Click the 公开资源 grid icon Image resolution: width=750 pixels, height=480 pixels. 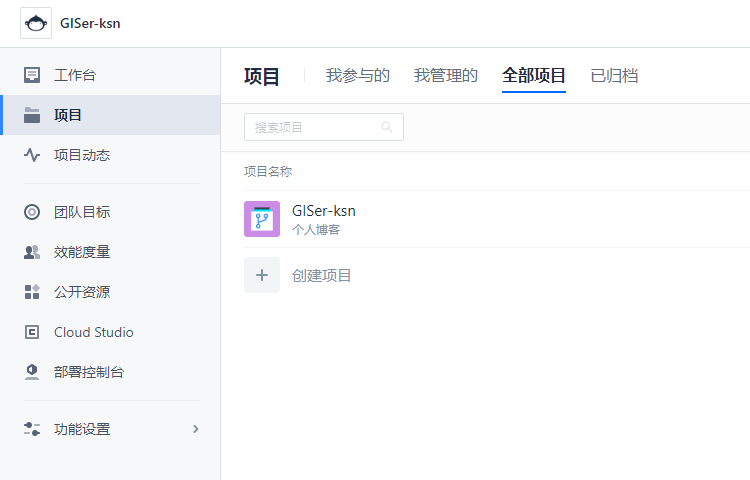coord(32,292)
